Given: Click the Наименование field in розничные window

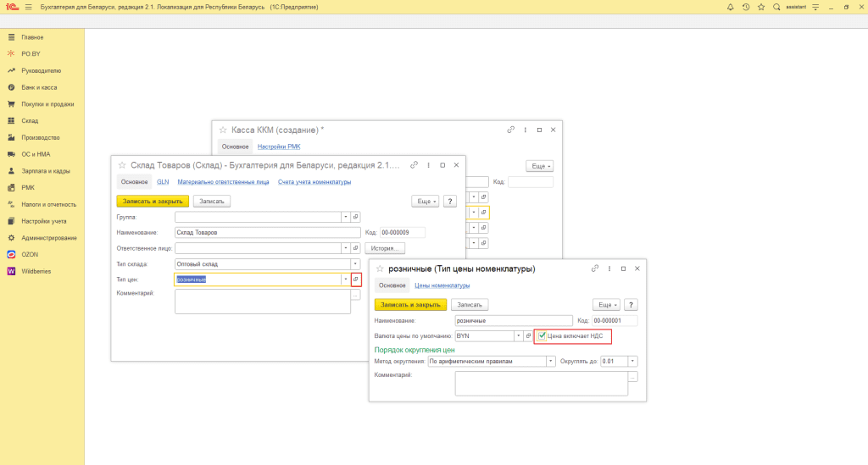Looking at the screenshot, I should 514,321.
